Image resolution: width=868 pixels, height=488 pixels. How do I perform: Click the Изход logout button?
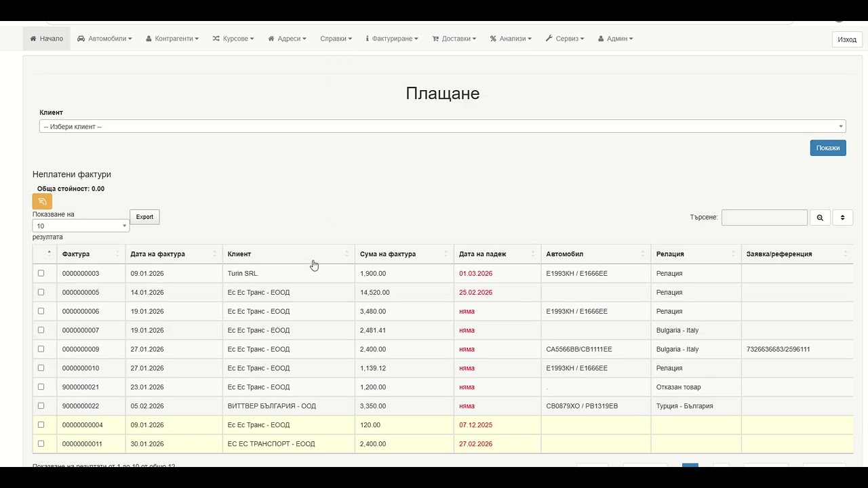[847, 39]
